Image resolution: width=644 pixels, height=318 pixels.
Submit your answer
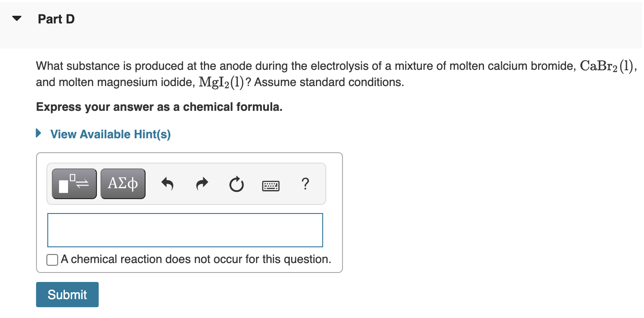tap(67, 294)
